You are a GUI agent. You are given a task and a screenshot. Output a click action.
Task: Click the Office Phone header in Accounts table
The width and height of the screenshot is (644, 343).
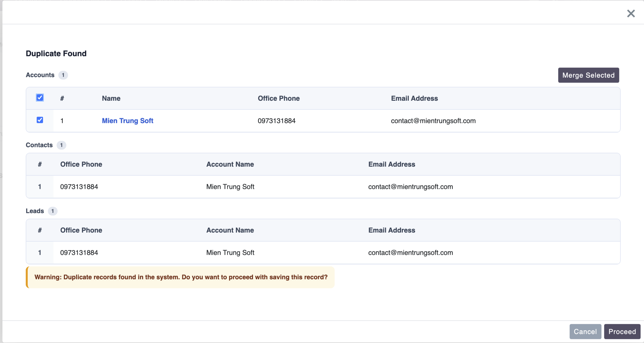[279, 98]
